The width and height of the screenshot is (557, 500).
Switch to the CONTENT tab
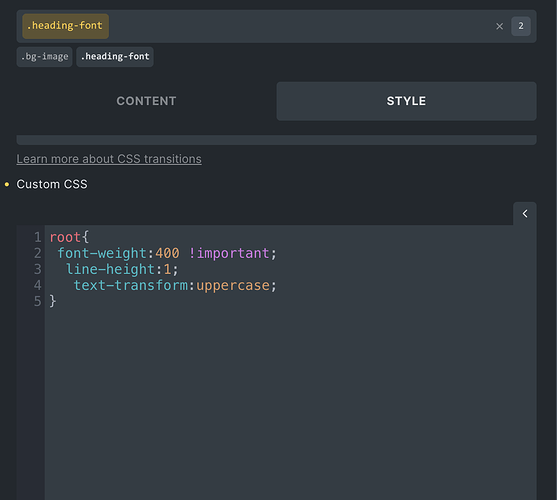pyautogui.click(x=146, y=101)
